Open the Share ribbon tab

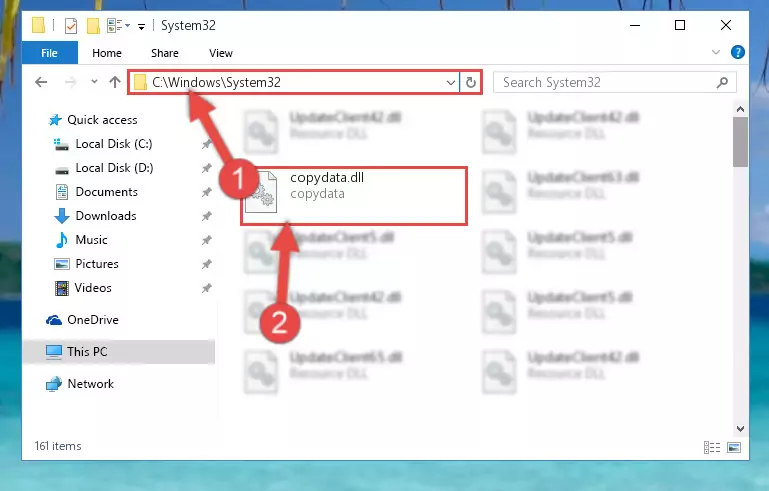(165, 53)
